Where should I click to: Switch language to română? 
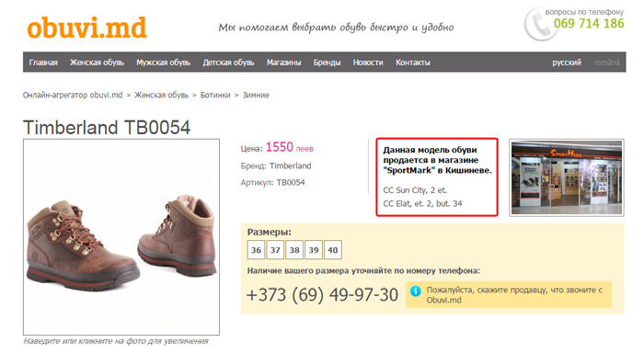[606, 63]
